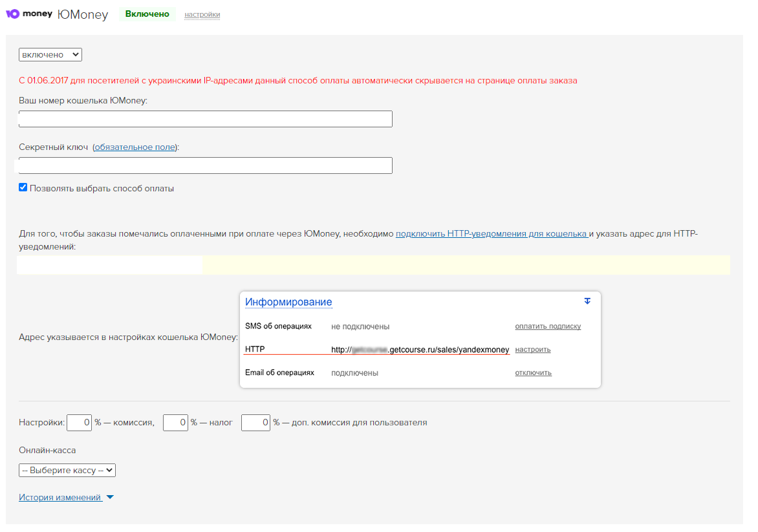Toggle 'Позволять выбрать способ оплаты' checkbox
This screenshot has height=532, width=758.
tap(23, 188)
